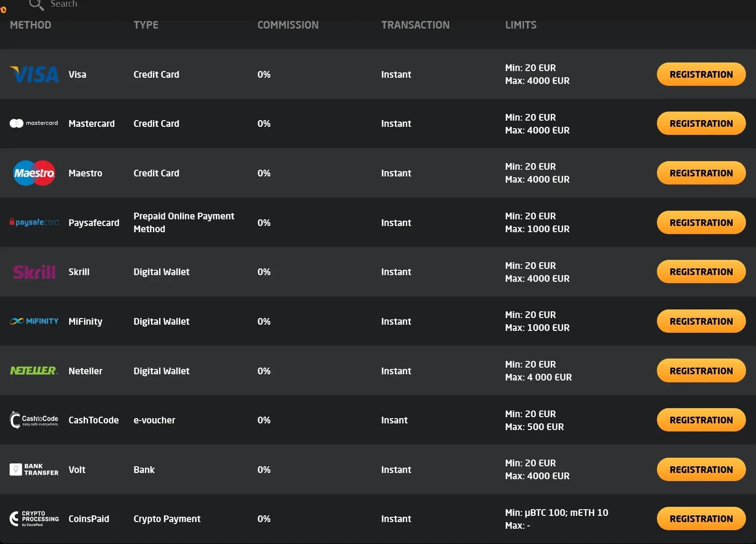Click the Visa logo icon

click(34, 74)
